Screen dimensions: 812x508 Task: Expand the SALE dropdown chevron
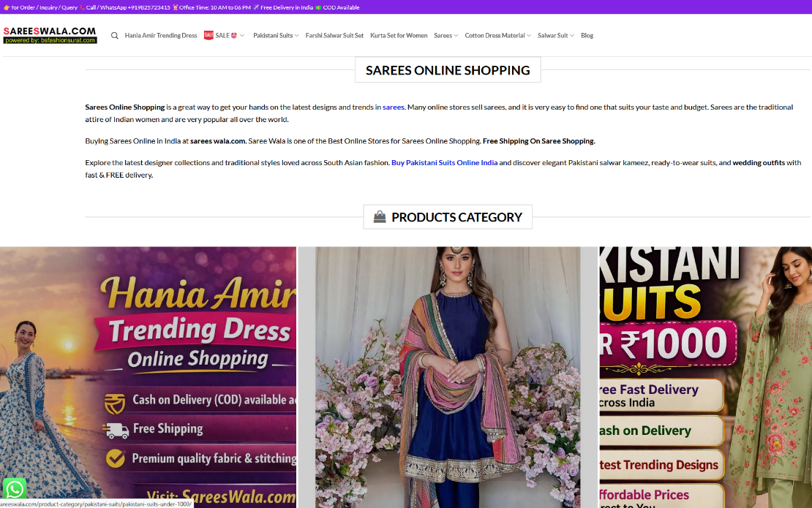click(x=242, y=36)
